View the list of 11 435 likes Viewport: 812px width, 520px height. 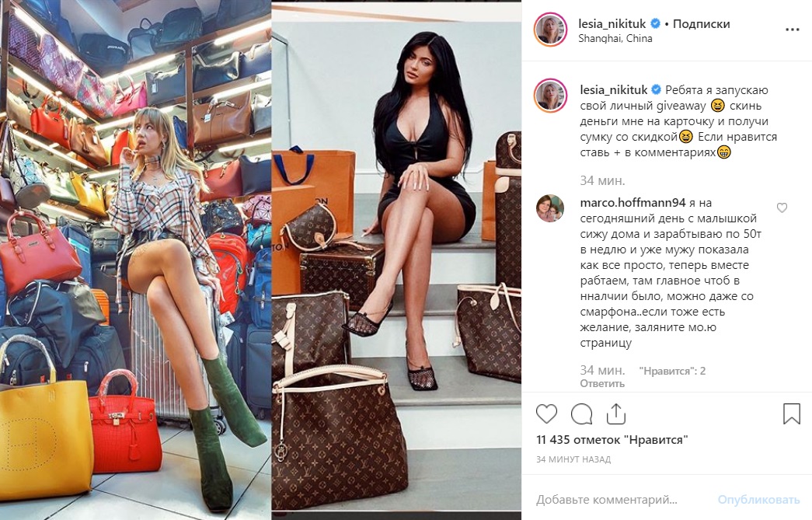612,440
